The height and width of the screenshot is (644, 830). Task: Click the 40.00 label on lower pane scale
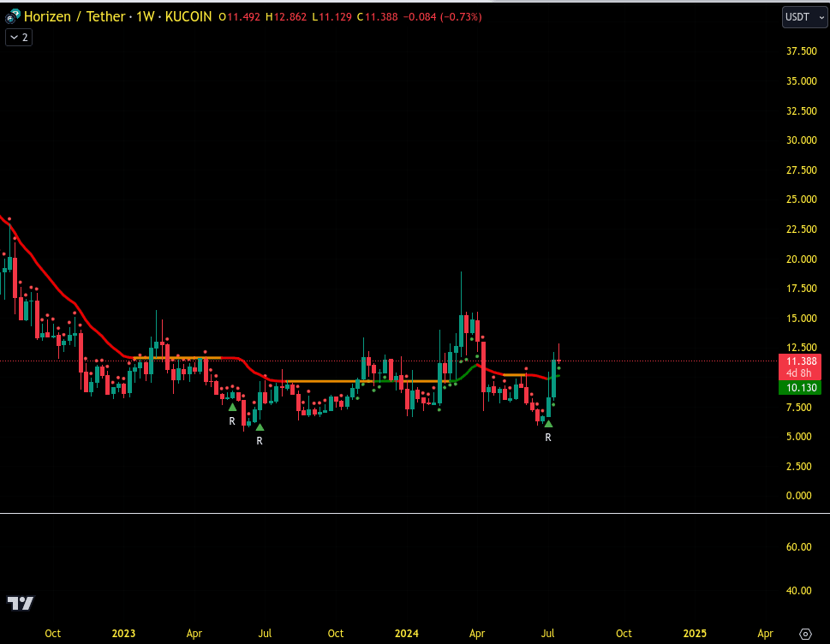[799, 591]
